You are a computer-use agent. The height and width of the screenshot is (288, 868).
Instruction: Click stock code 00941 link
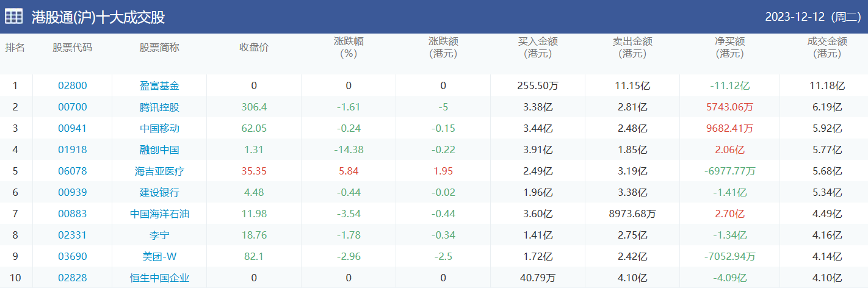click(73, 129)
